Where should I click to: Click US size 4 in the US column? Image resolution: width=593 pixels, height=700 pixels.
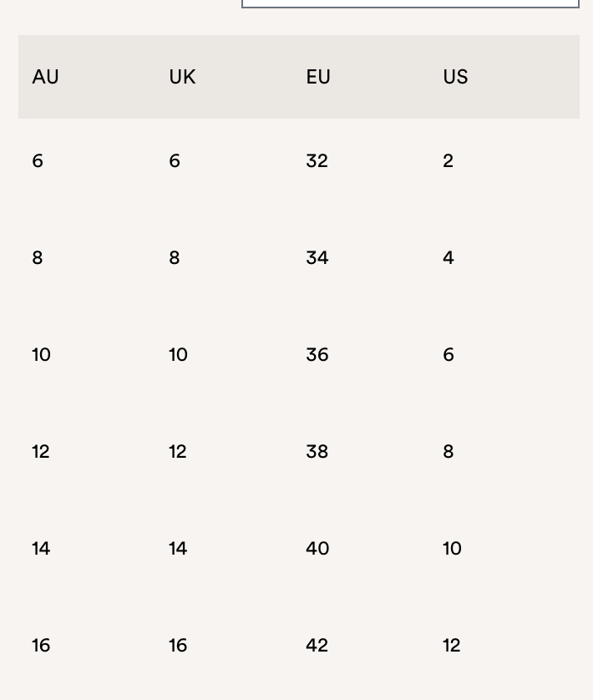(449, 258)
